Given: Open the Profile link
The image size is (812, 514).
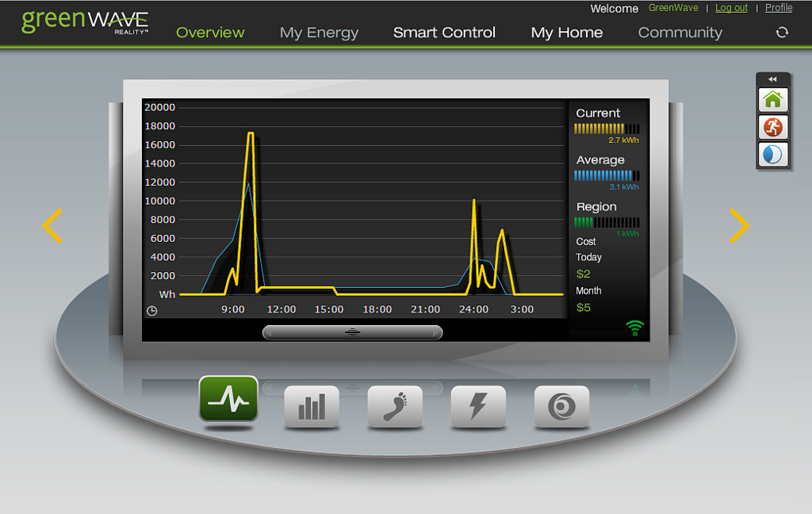Looking at the screenshot, I should tap(779, 8).
